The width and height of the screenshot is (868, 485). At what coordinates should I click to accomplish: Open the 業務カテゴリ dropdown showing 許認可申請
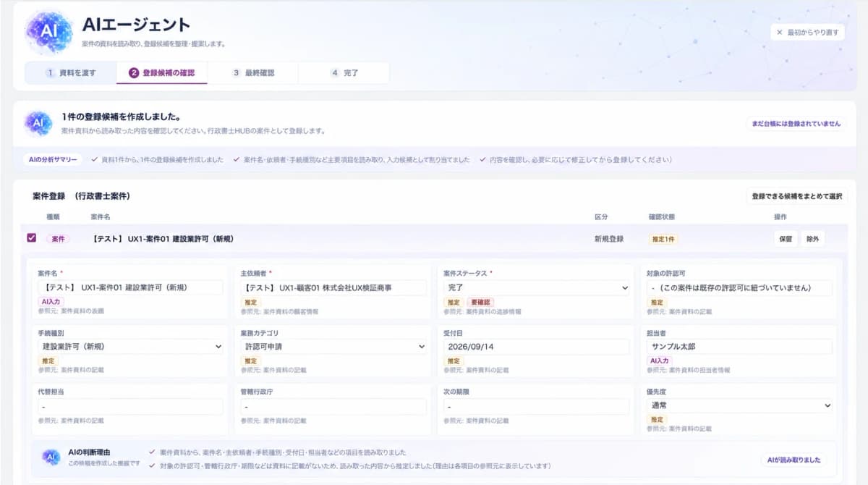coord(333,347)
